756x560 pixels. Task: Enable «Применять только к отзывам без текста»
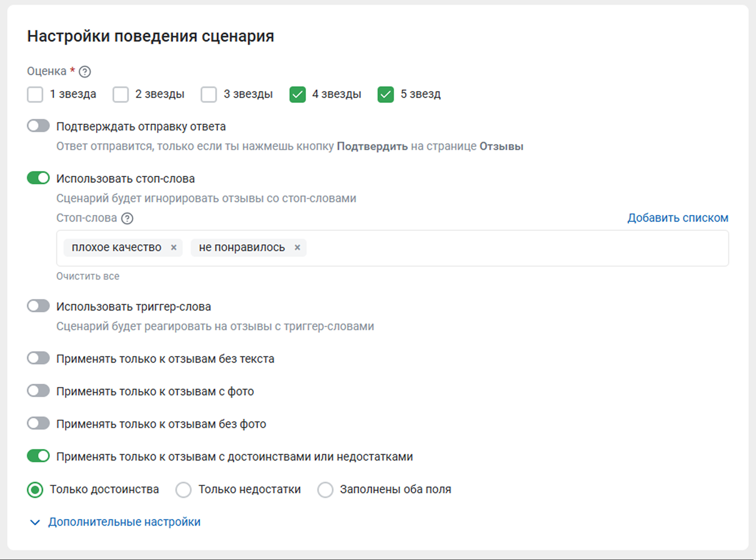click(38, 358)
